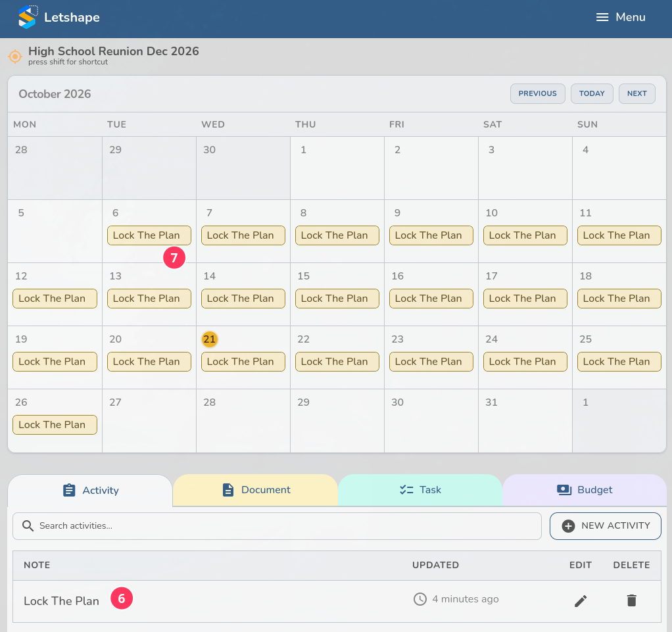672x632 pixels.
Task: Open the hamburger Menu
Action: (x=620, y=17)
